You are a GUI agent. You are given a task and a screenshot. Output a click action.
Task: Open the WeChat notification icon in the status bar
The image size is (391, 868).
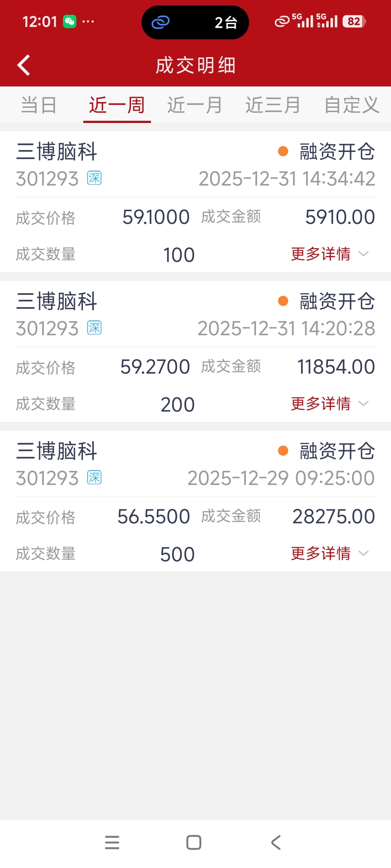pyautogui.click(x=70, y=22)
